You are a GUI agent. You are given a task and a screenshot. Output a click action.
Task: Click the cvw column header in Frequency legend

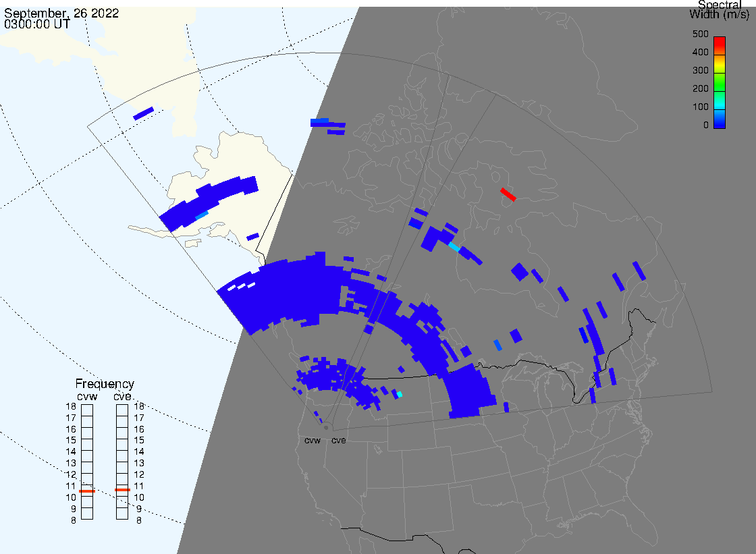(87, 396)
